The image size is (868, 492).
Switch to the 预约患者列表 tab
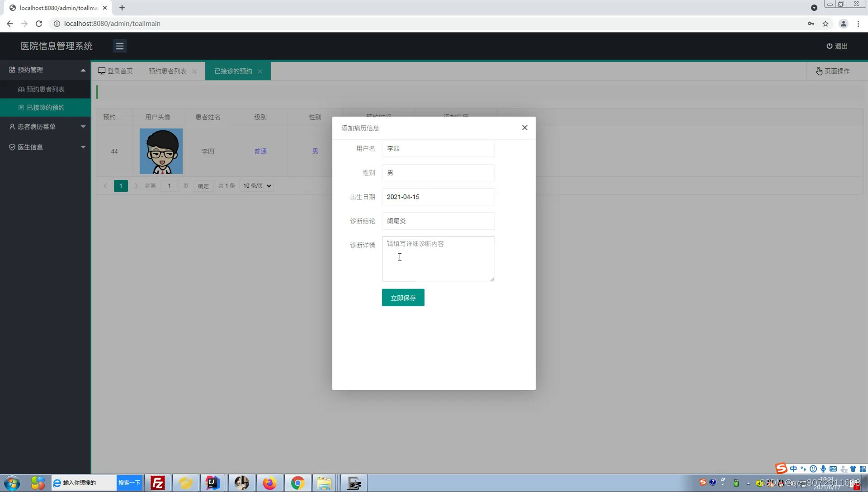pos(167,71)
